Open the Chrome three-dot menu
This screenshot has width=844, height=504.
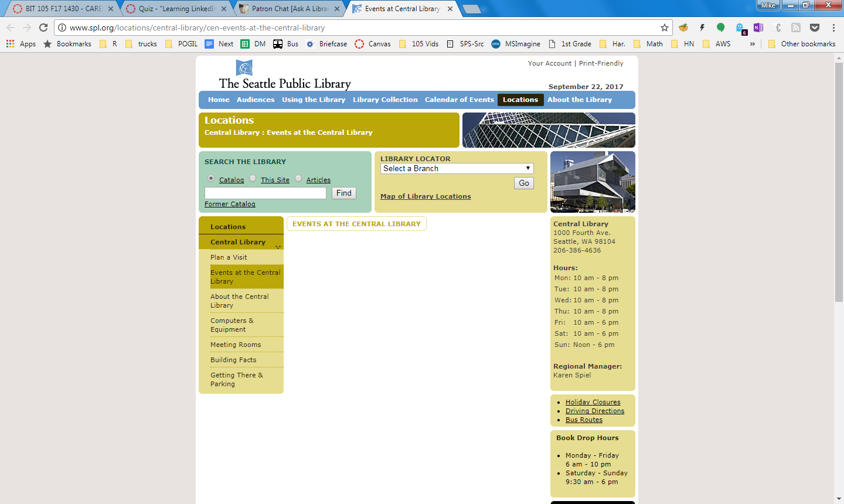pos(833,28)
